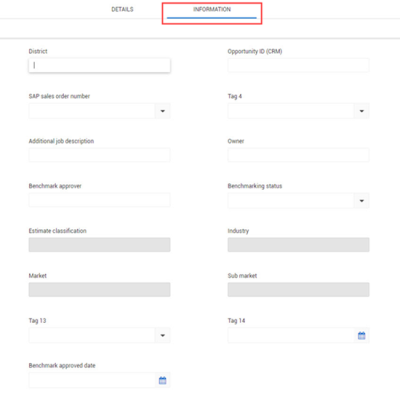Expand the Tag 13 dropdown arrow
This screenshot has height=403, width=400.
tap(162, 335)
